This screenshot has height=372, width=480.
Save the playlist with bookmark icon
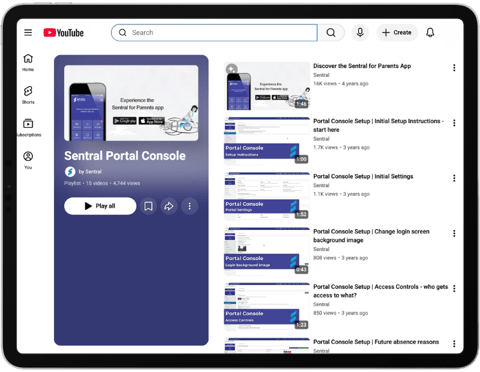[x=148, y=206]
